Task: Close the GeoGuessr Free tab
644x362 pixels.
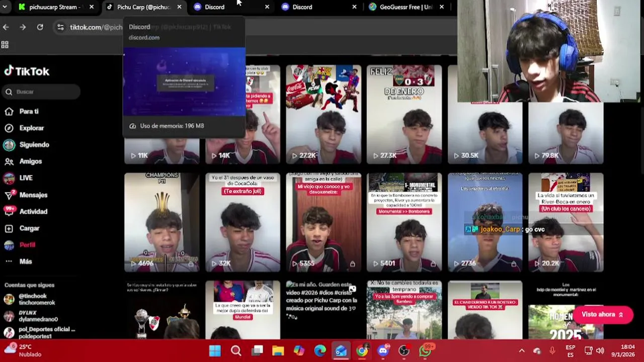Action: 442,7
